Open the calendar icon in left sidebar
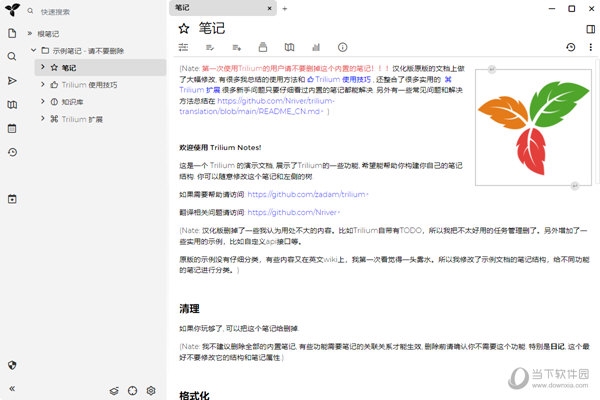The width and height of the screenshot is (600, 400). point(12,128)
